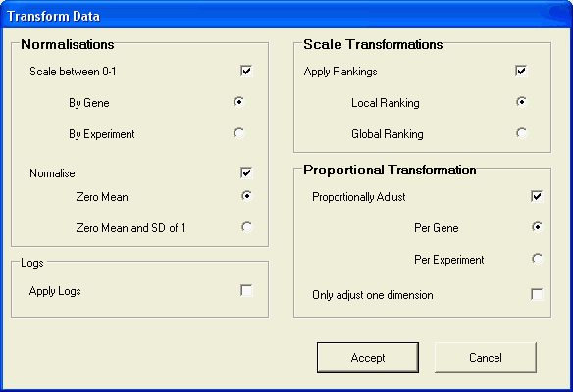Click the Transform Data title bar
573x392 pixels.
coord(286,16)
